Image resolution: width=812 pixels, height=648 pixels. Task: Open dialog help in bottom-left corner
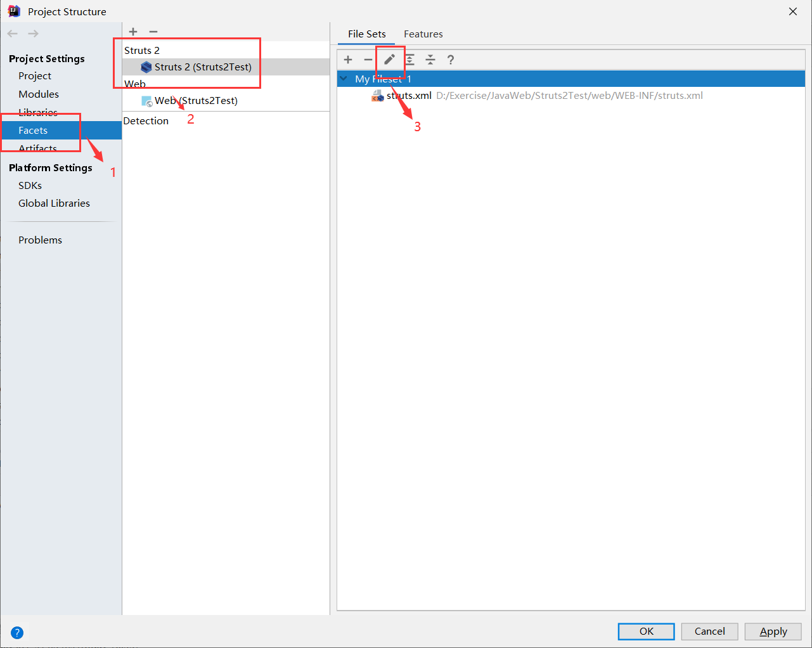click(x=17, y=632)
